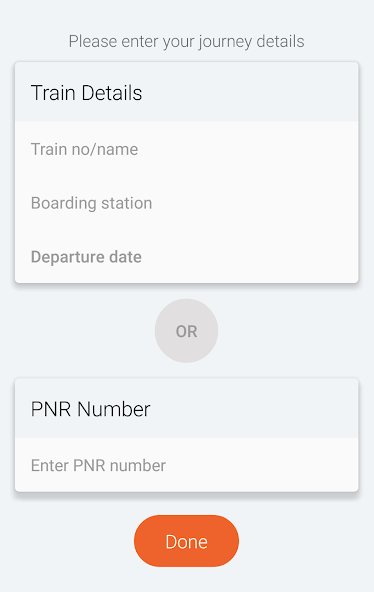This screenshot has height=592, width=374.
Task: Tap the PNR Number card title
Action: click(x=91, y=409)
